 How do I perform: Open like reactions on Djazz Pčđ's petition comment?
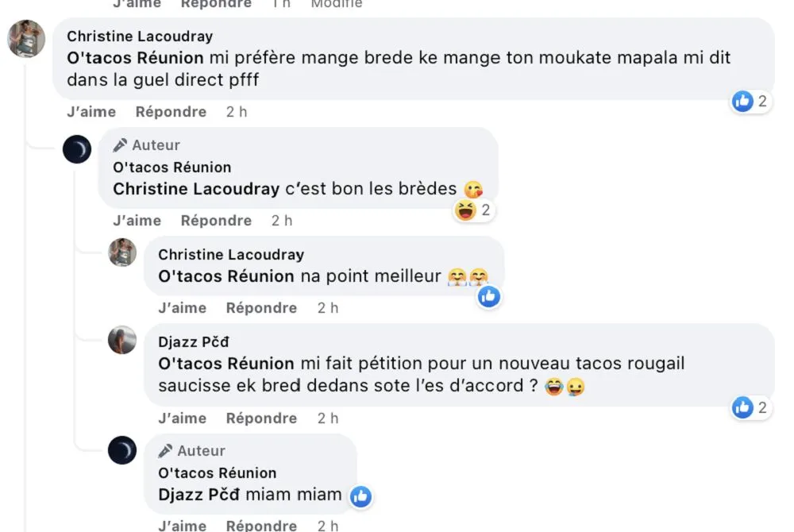coord(750,407)
